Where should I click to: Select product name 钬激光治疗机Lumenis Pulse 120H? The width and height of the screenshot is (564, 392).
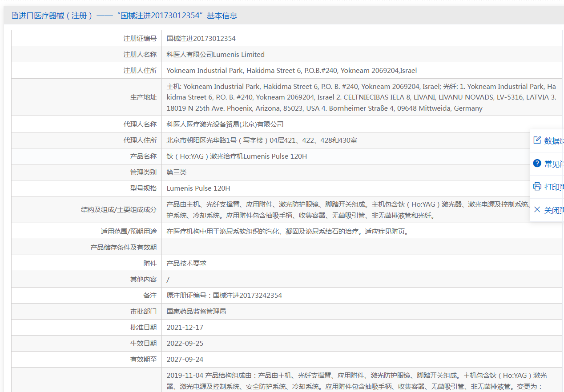point(237,156)
